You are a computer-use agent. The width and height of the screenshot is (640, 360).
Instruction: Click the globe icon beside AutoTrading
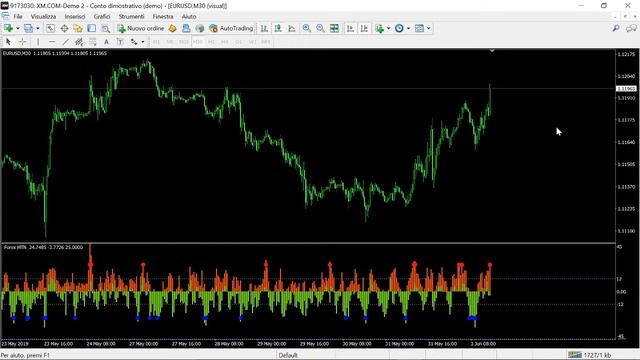pos(200,28)
